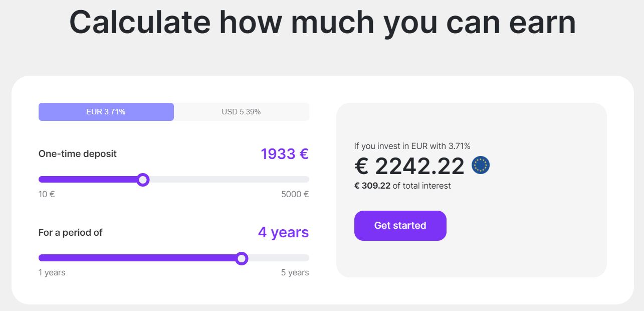The width and height of the screenshot is (644, 311).
Task: Switch to the USD 5.39% tab
Action: coord(241,111)
